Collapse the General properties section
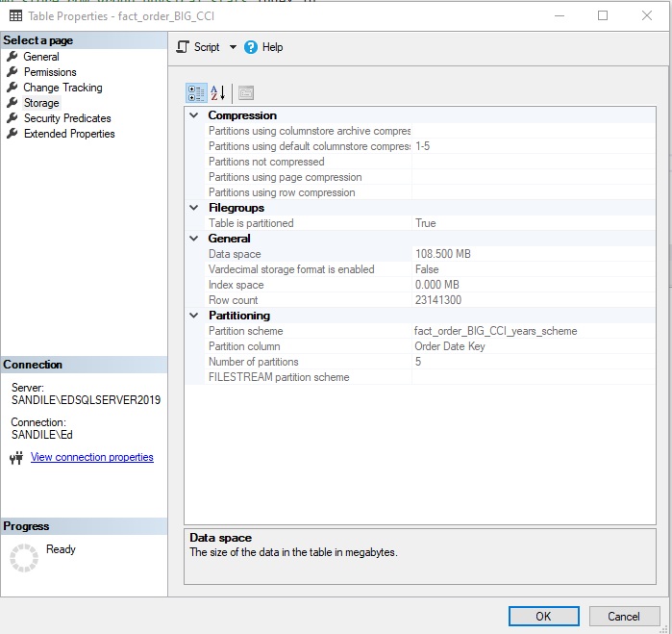The height and width of the screenshot is (634, 672). (193, 239)
